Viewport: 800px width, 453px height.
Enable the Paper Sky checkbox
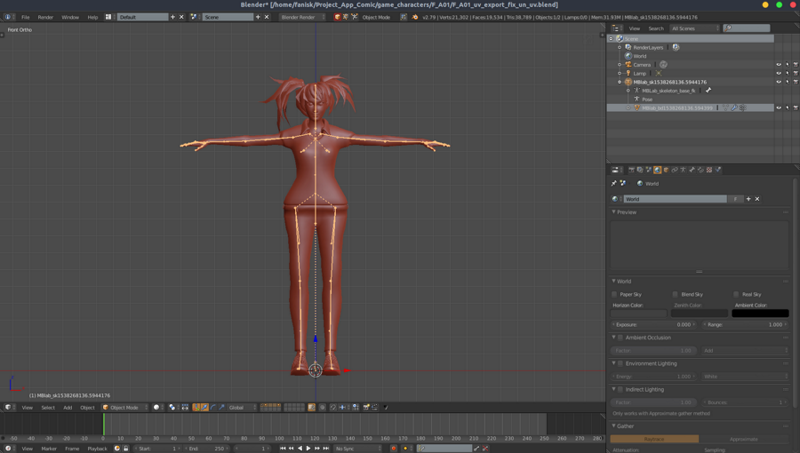click(x=615, y=294)
